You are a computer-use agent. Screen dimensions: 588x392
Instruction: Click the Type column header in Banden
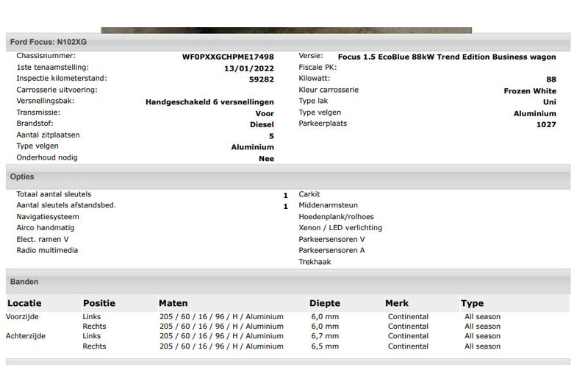pos(472,303)
